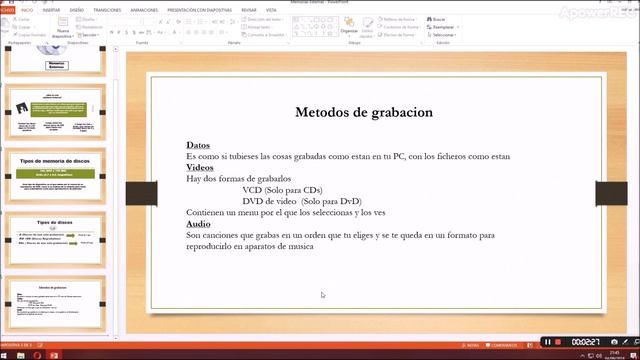640x360 pixels.
Task: Click the numbered list icon
Action: pyautogui.click(x=200, y=21)
